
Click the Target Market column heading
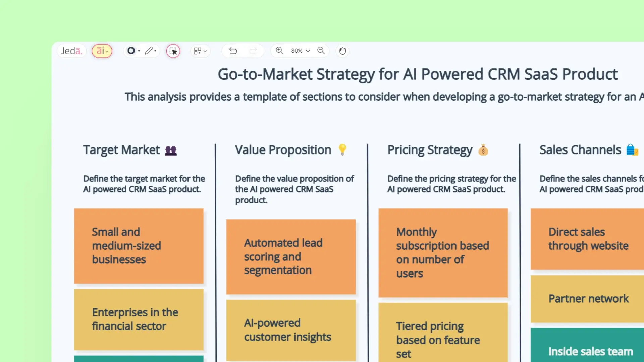pos(121,150)
